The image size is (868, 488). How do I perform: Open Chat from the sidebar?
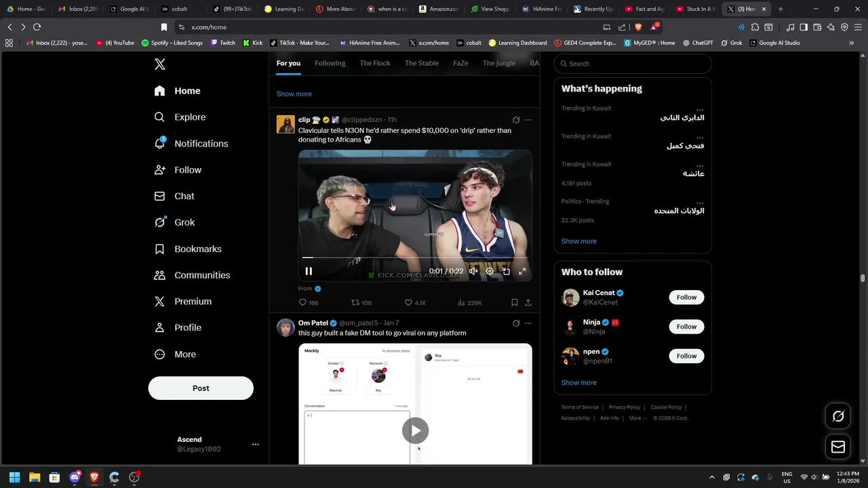174,197
